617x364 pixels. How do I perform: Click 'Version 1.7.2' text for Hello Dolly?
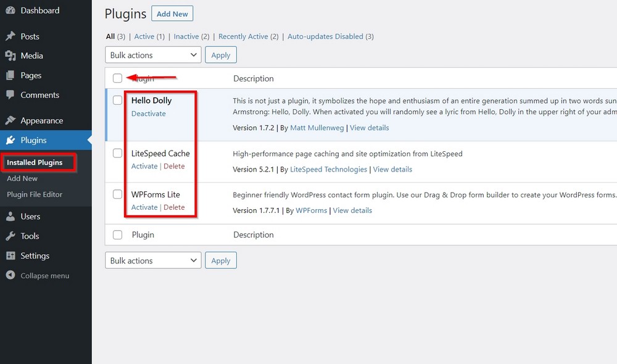254,128
